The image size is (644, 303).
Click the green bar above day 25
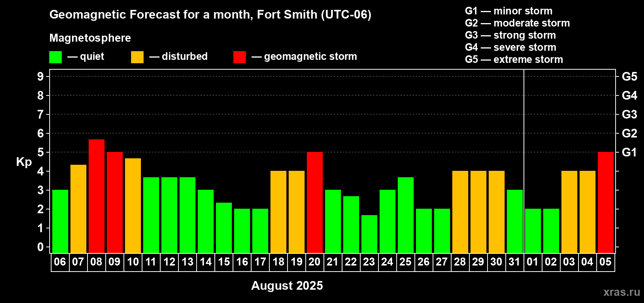406,215
